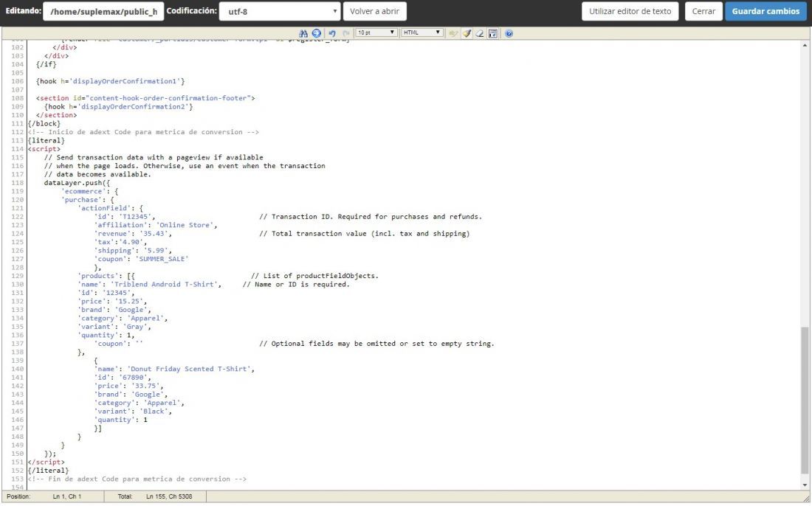Open editor help with the question mark icon
The image size is (812, 506).
point(509,33)
